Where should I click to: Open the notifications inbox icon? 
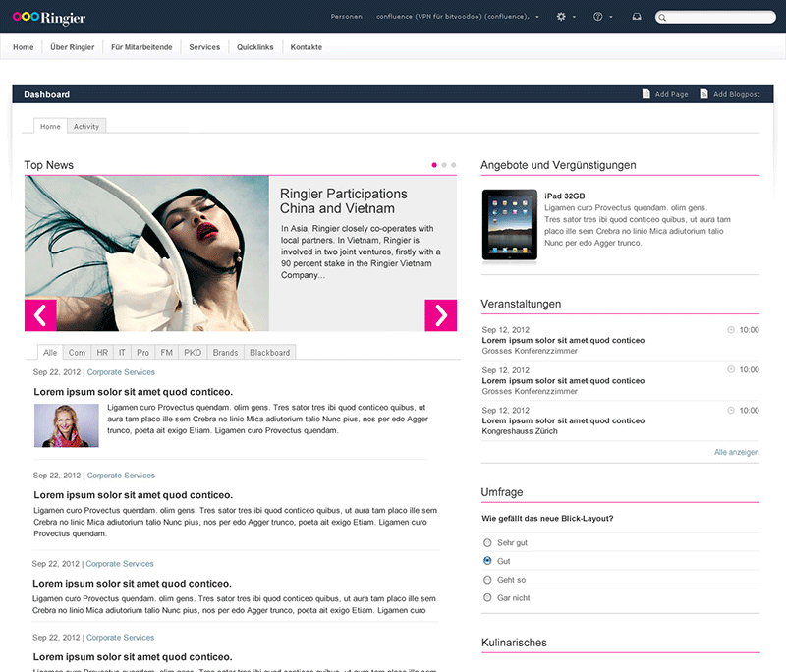click(637, 17)
